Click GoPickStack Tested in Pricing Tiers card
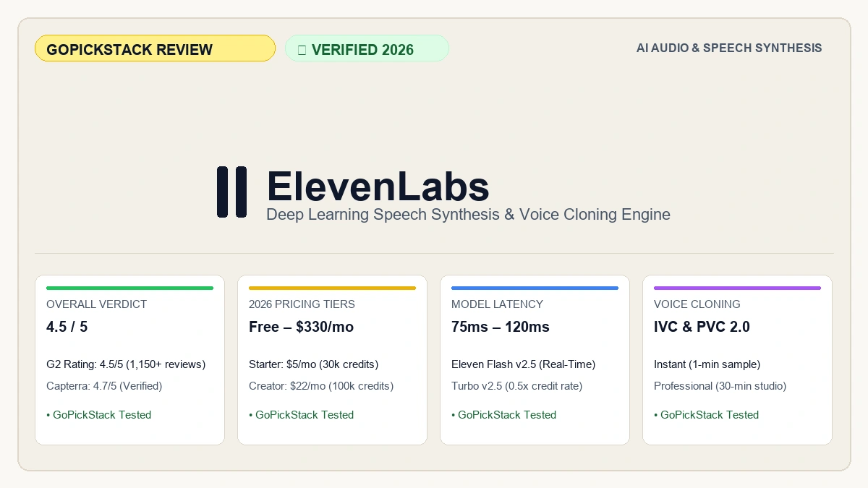Viewport: 868px width, 488px height. [x=301, y=415]
